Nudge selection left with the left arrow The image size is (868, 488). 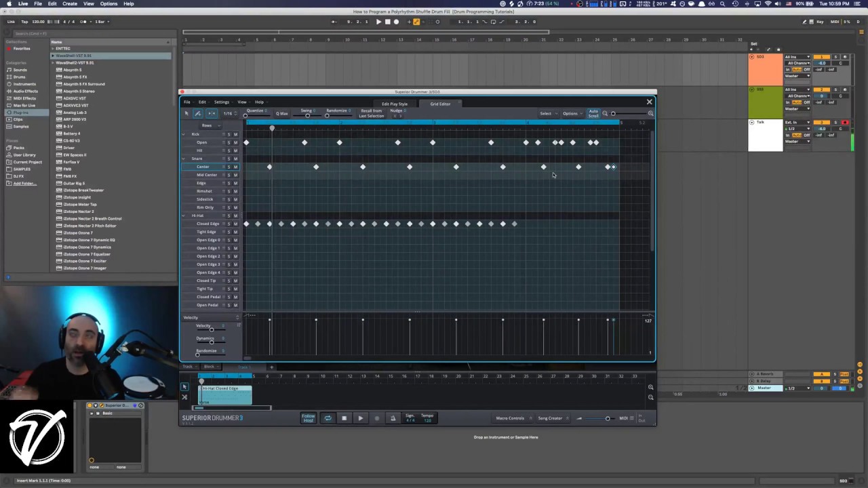(395, 116)
